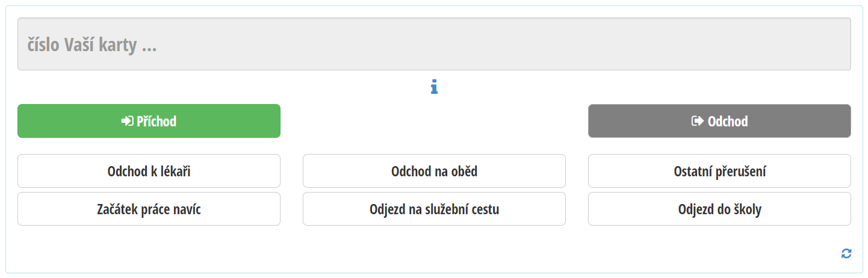Record a lunch break departure

[x=434, y=171]
